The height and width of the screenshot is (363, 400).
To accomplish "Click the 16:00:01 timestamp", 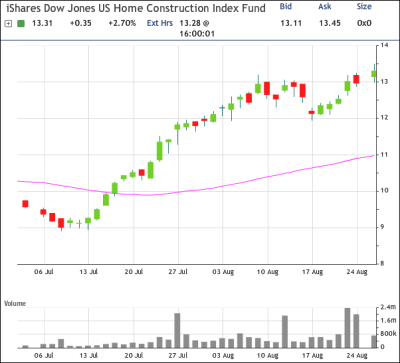I will (x=197, y=34).
